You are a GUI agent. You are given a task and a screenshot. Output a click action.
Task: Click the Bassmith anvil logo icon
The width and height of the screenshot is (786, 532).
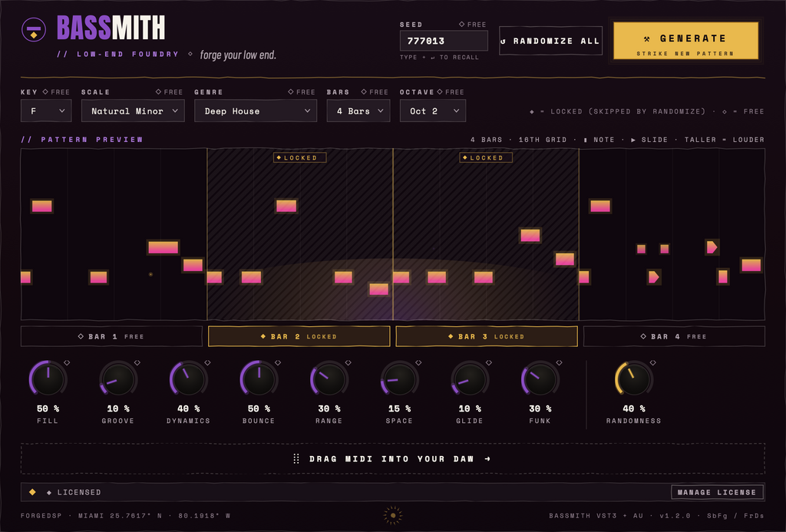coord(34,29)
